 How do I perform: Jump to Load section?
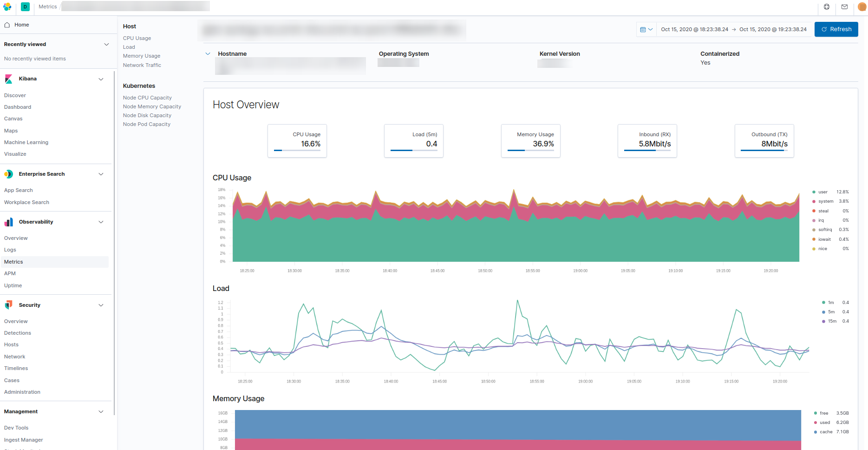tap(129, 47)
